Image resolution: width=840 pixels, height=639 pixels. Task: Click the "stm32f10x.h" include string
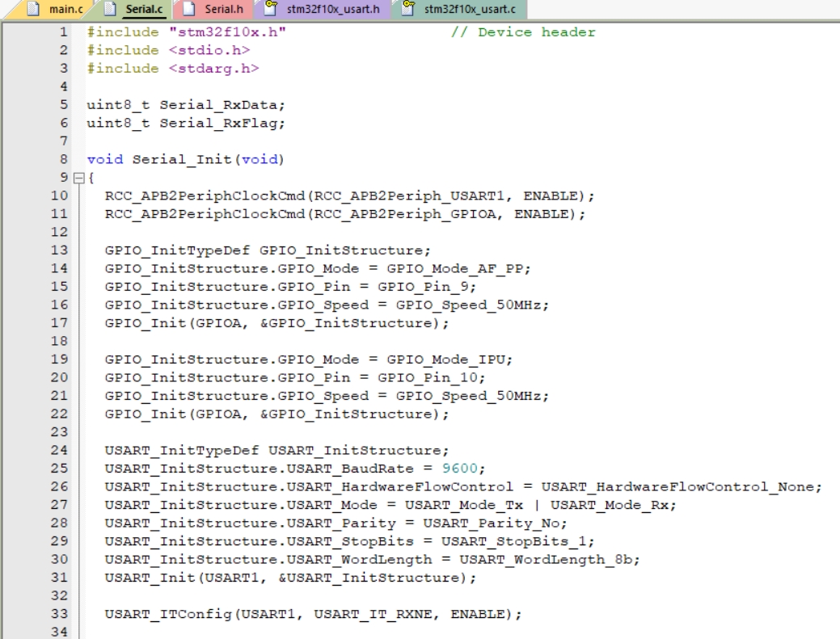tap(228, 32)
